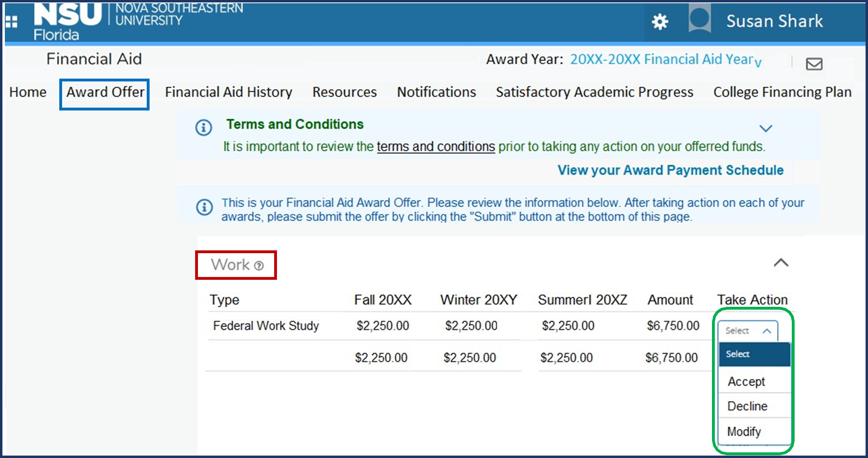Open the settings gear icon

pos(660,21)
